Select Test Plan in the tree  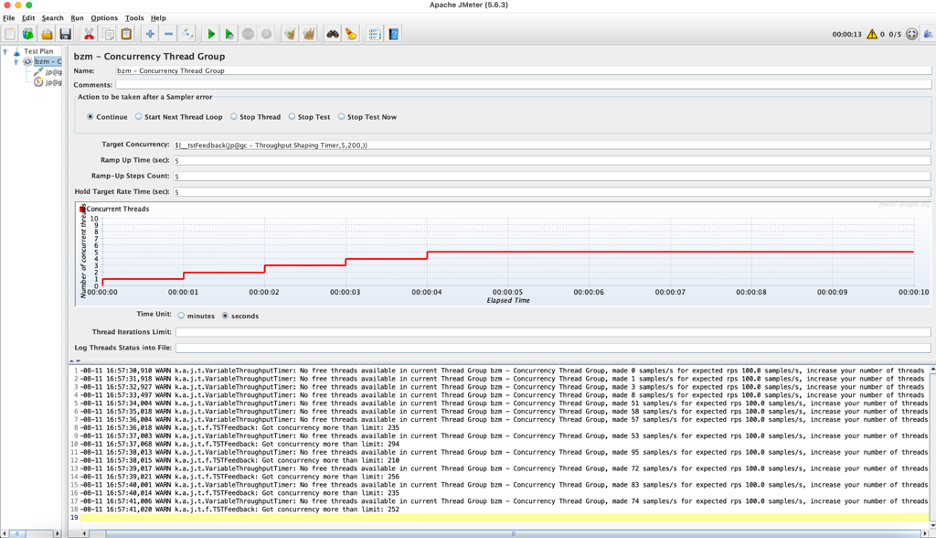point(38,51)
